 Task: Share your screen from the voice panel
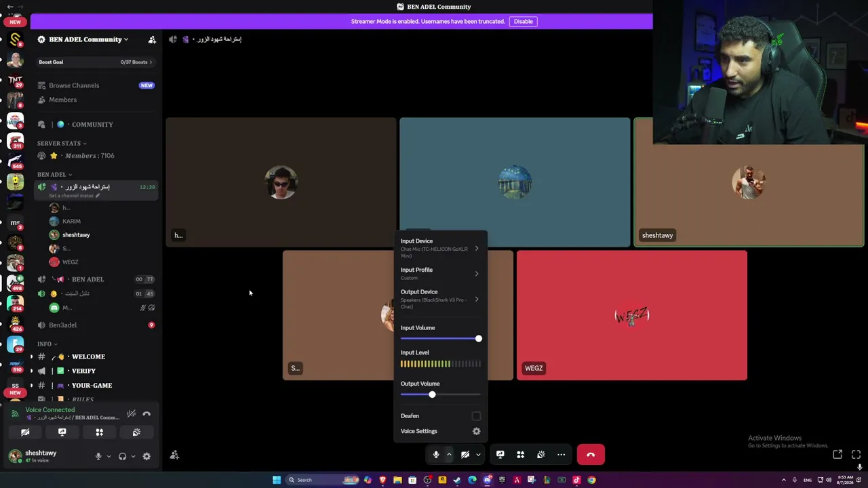(62, 432)
